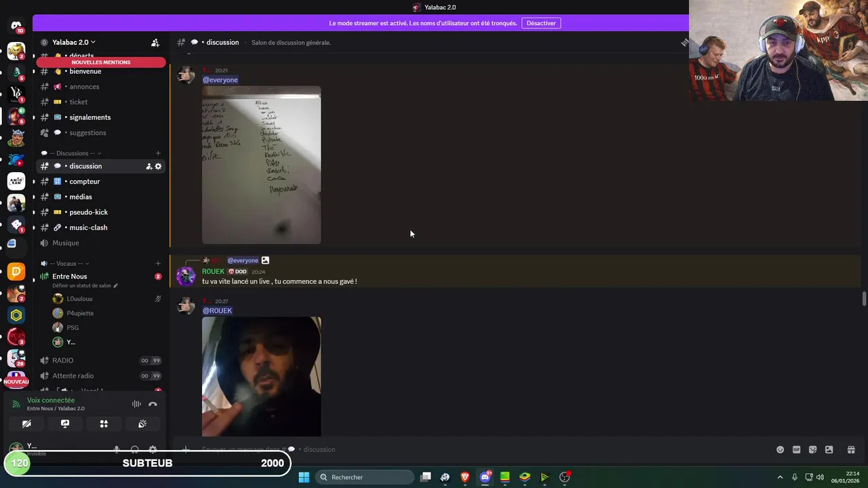Open the volume icon in system tray
Image resolution: width=868 pixels, height=488 pixels.
pos(821,477)
